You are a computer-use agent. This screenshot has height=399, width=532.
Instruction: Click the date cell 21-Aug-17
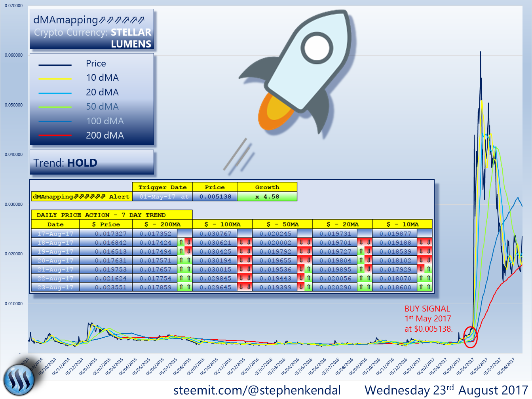click(55, 270)
